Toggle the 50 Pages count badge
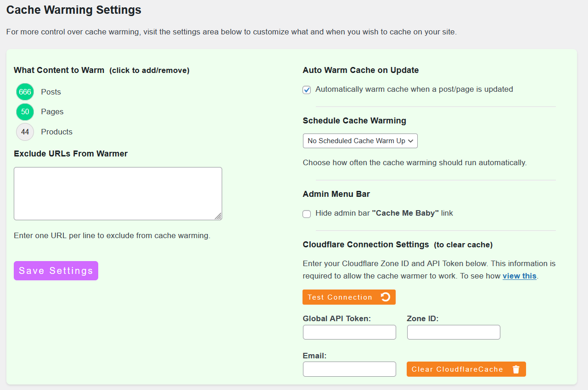588x390 pixels. click(x=25, y=112)
